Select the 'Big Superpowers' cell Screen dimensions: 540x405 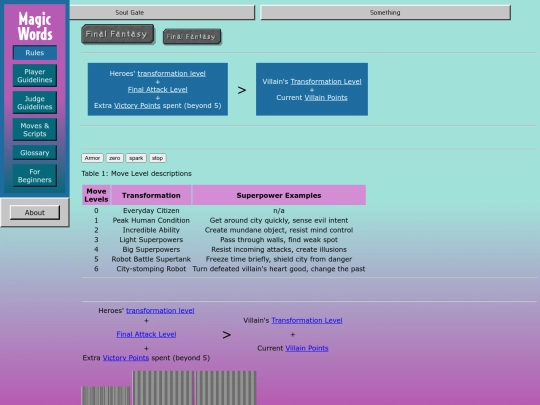click(x=151, y=249)
